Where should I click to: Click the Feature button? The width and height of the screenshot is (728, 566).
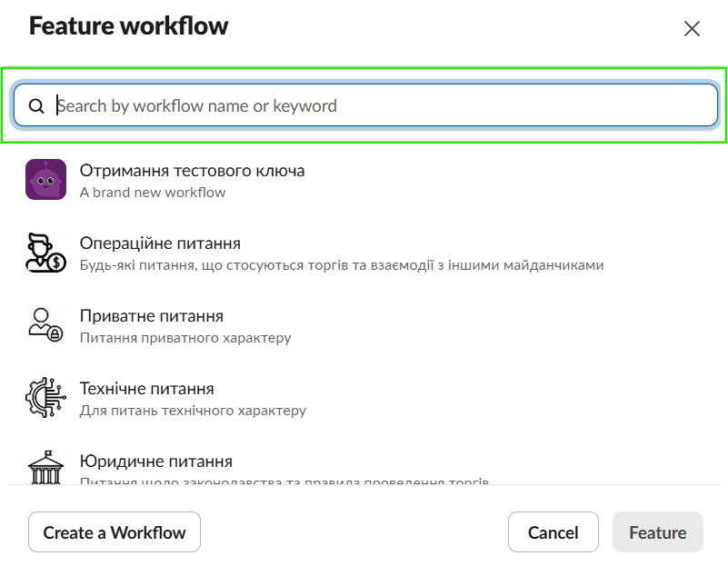pos(658,532)
